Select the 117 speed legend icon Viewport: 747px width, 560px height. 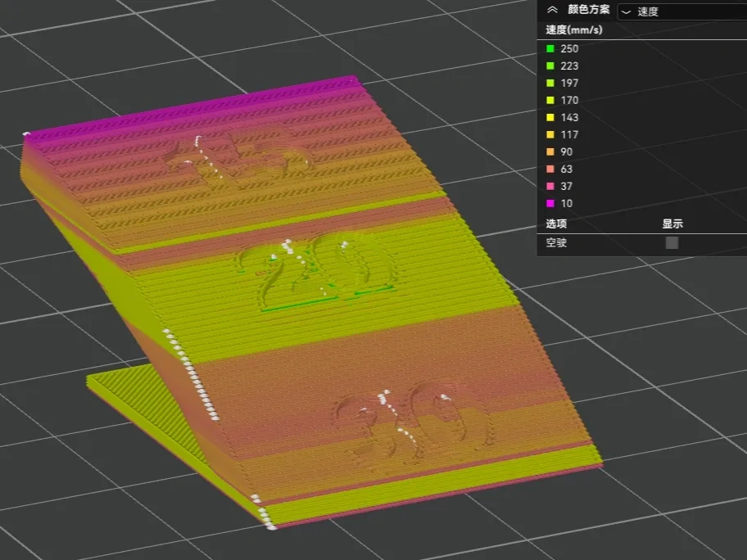coord(550,134)
